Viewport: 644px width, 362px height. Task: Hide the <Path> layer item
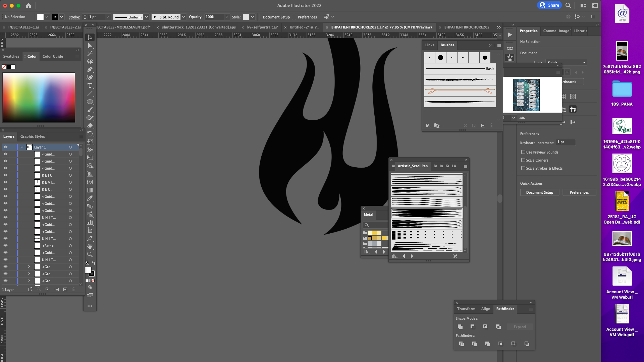click(5, 246)
